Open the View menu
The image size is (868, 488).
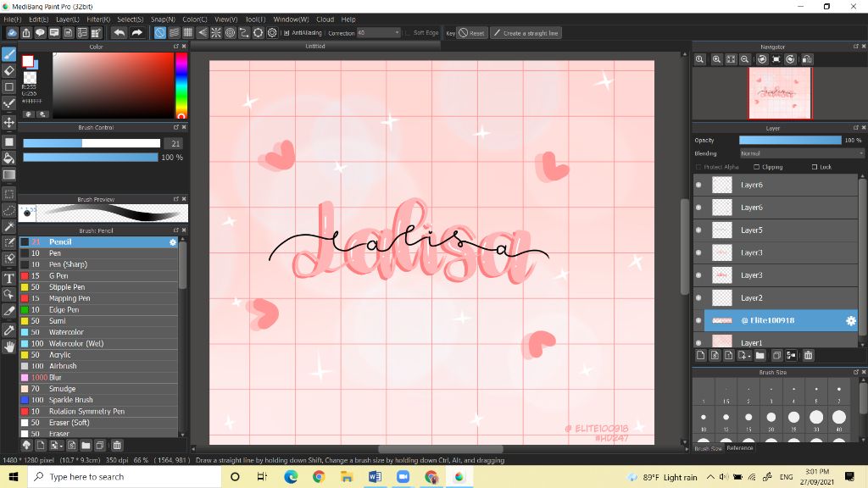pos(225,19)
